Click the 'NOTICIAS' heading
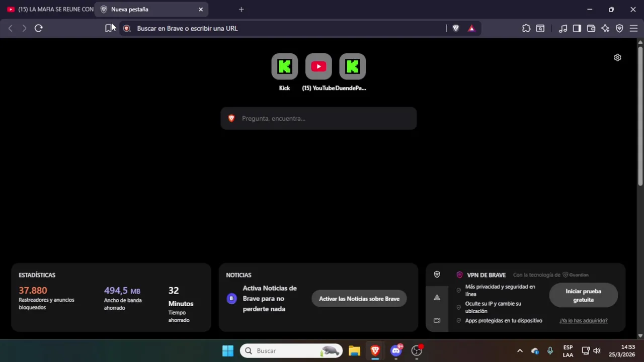 click(x=238, y=275)
